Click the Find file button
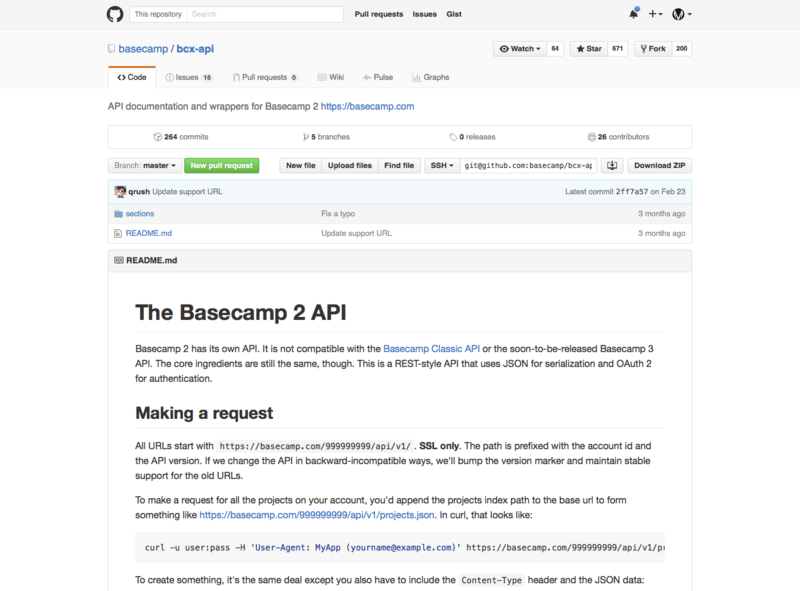Image resolution: width=800 pixels, height=591 pixels. coord(399,165)
